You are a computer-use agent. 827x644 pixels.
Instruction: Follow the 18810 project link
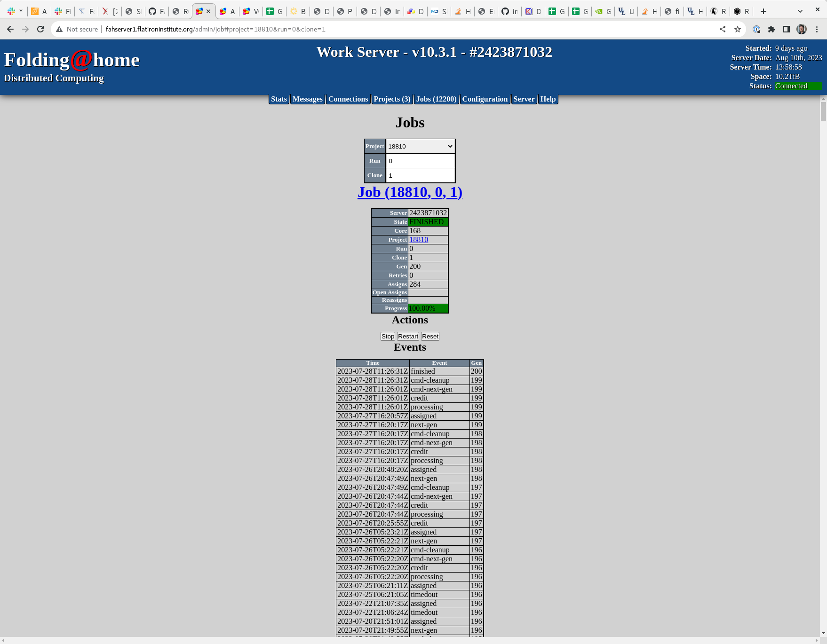(x=418, y=240)
